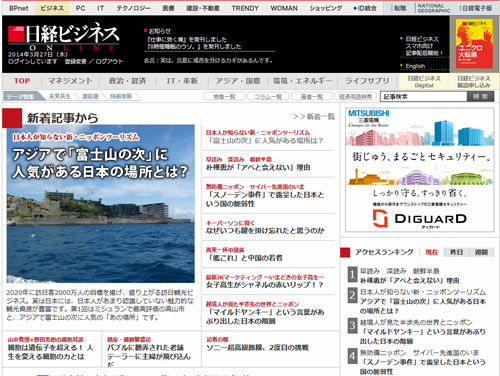Screen dimensions: 500x376
Task: Select the 昨日 ranking tab
Action: click(456, 252)
